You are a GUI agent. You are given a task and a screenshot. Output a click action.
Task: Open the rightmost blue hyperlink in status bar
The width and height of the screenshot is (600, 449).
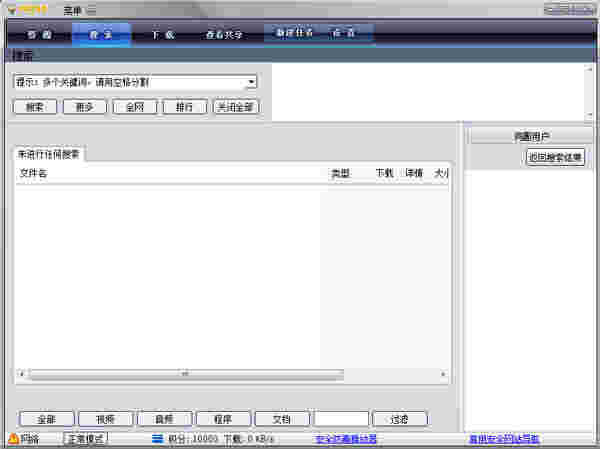(x=504, y=439)
